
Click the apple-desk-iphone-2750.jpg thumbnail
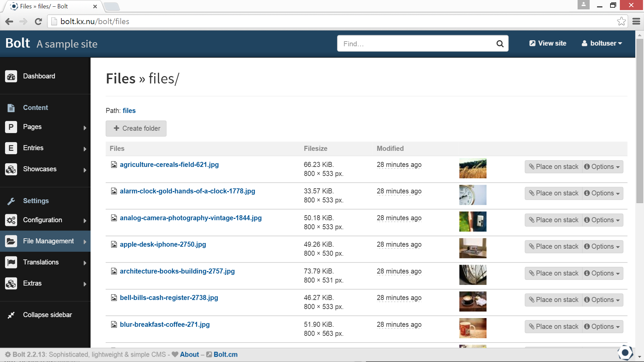pos(473,248)
